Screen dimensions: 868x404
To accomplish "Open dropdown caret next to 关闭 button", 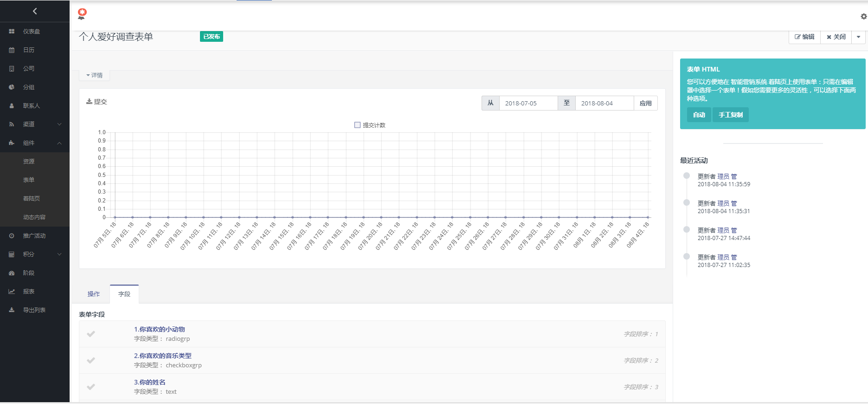I will point(858,37).
